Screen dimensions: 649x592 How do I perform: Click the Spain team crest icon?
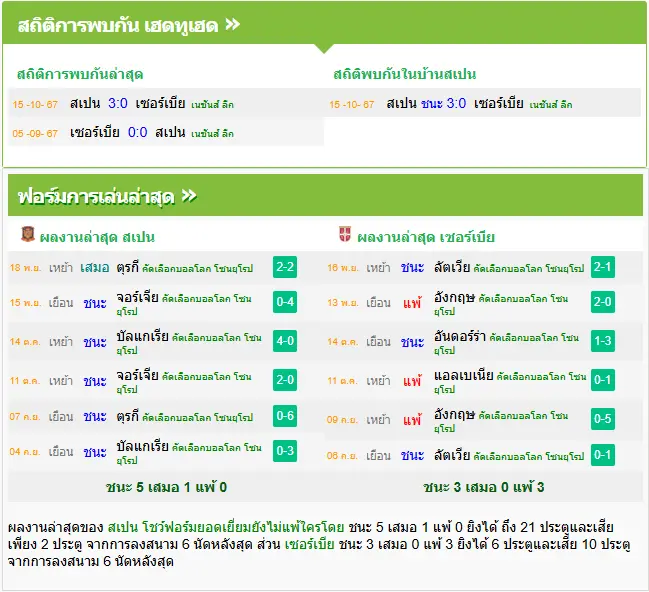28,234
